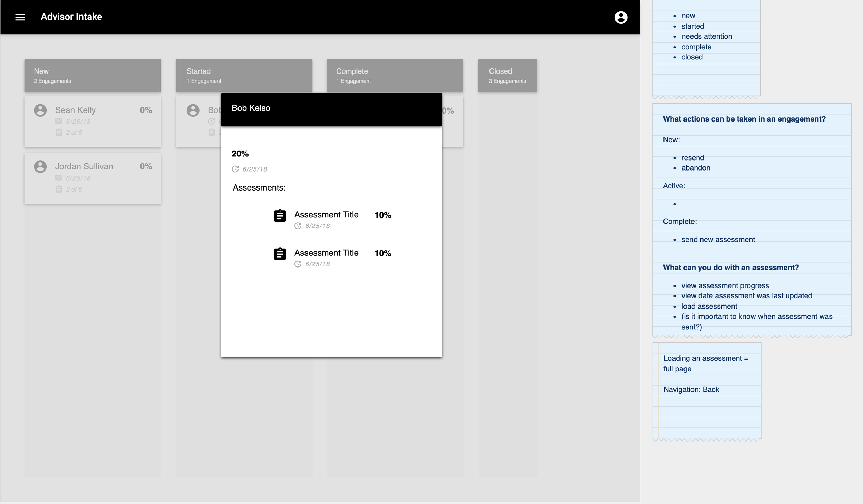This screenshot has width=863, height=504.
Task: Click the clock icon under second Assessment Title
Action: point(298,264)
